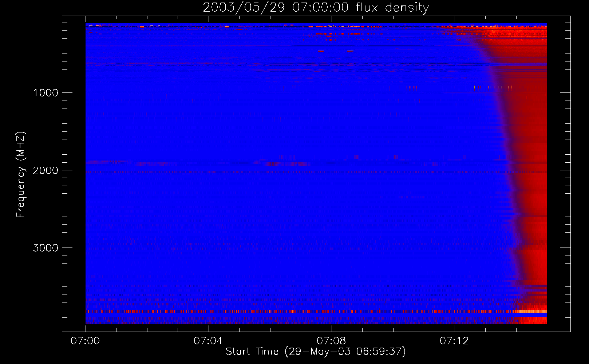
Task: Click the 07:08 time tick label
Action: click(x=331, y=341)
